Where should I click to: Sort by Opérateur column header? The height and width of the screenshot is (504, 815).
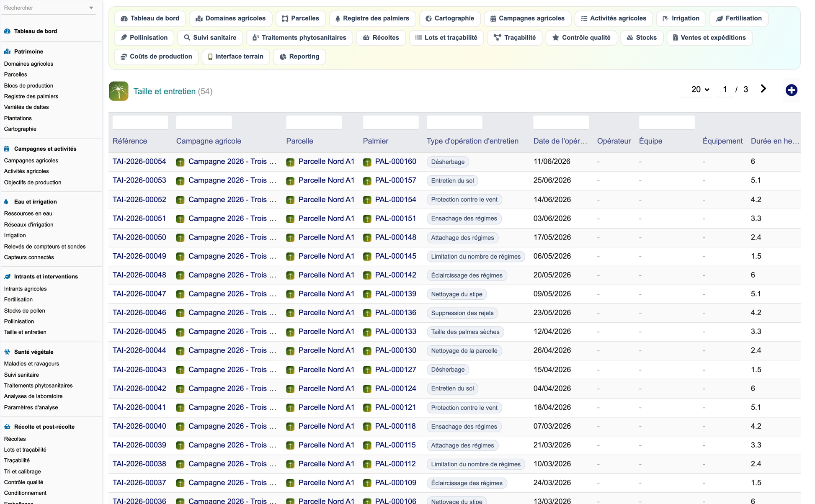[x=614, y=141]
